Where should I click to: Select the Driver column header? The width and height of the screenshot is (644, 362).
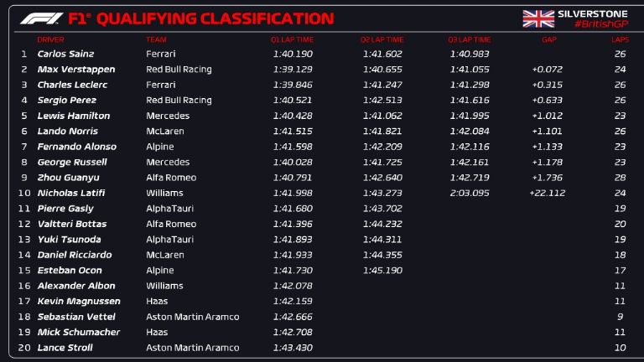tap(51, 39)
